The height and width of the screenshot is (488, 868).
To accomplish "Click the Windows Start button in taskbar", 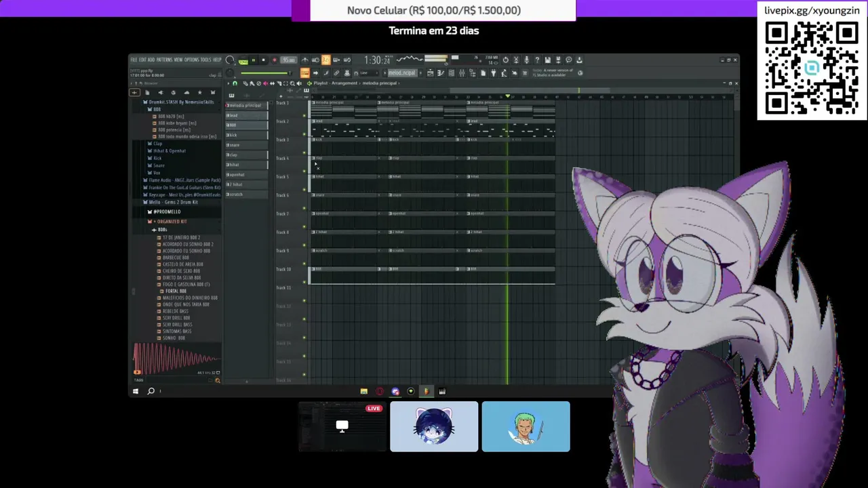I will [136, 391].
